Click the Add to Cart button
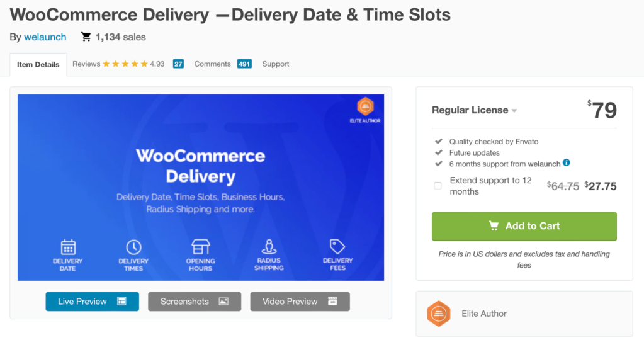Screen dimensions: 644x340 [524, 226]
